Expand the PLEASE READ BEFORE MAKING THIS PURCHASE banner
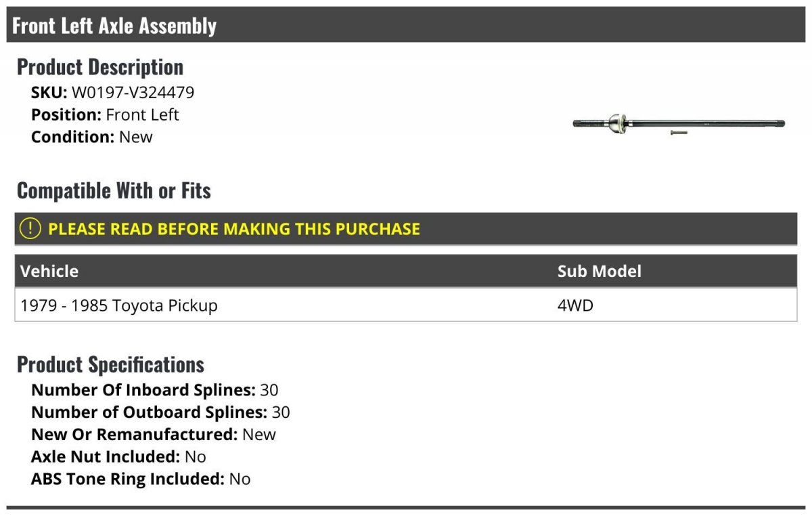This screenshot has width=812, height=516. [233, 229]
